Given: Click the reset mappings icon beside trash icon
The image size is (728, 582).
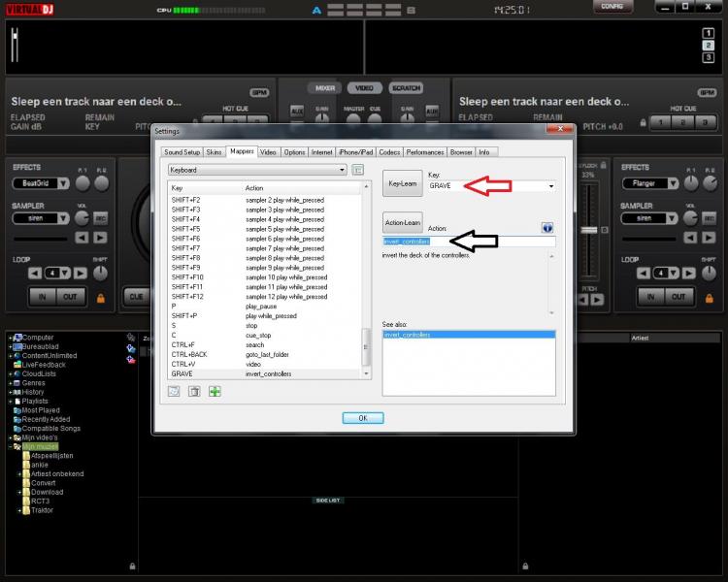Looking at the screenshot, I should tap(174, 391).
